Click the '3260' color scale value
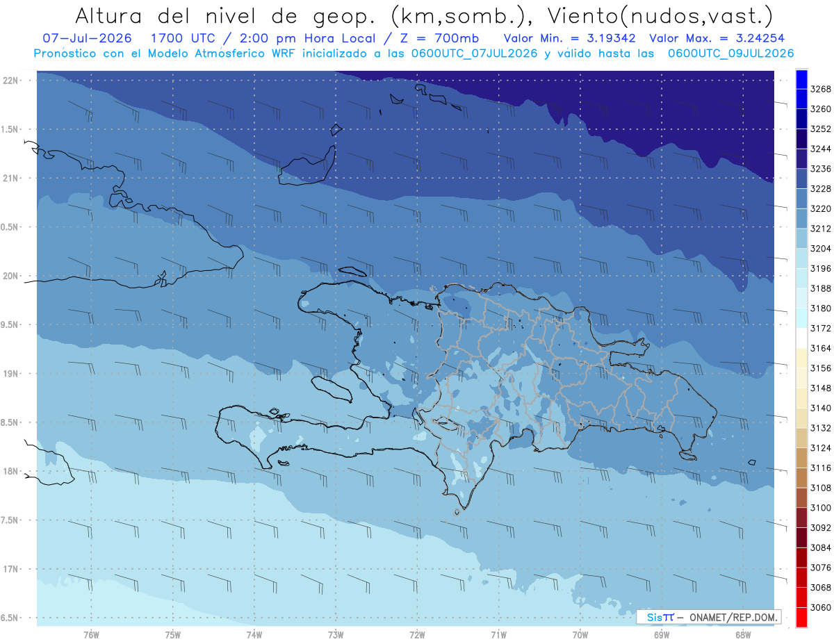This screenshot has width=834, height=644. pos(821,109)
